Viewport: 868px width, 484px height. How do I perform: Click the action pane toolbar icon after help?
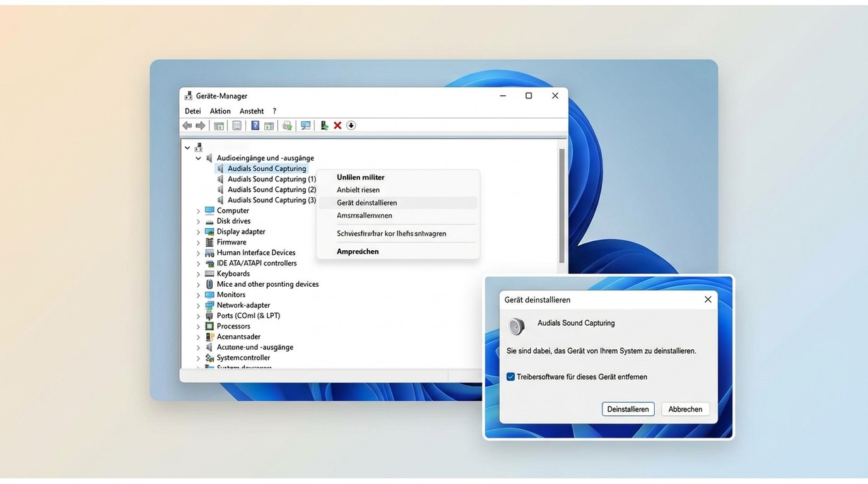click(269, 125)
